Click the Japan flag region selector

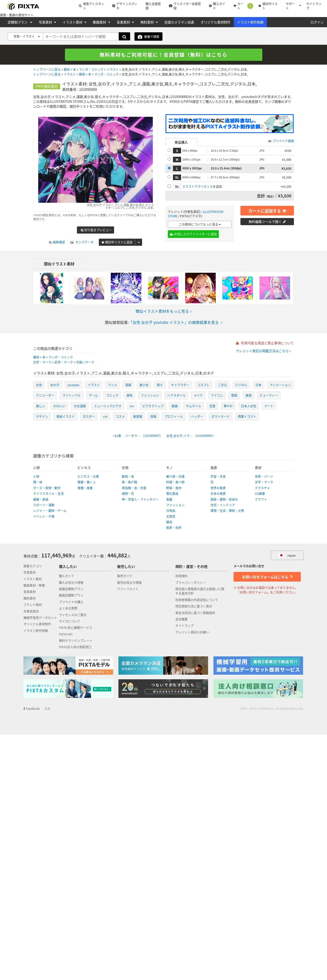pos(287,555)
